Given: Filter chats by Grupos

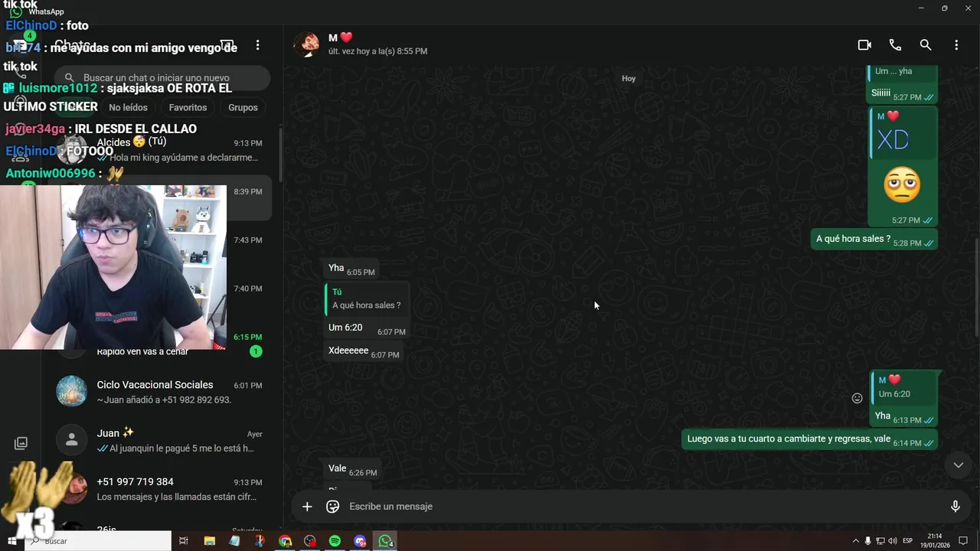Looking at the screenshot, I should click(243, 107).
